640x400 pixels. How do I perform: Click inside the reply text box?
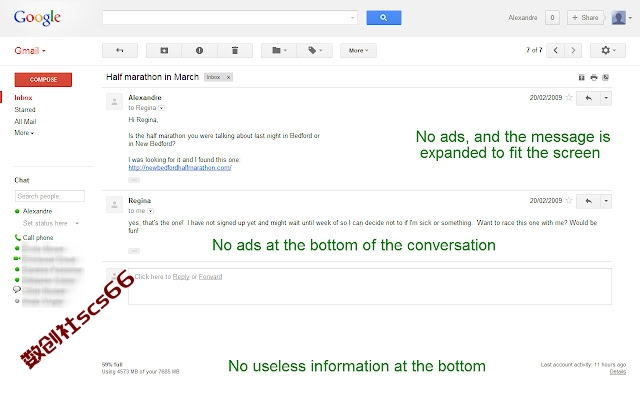[x=370, y=287]
